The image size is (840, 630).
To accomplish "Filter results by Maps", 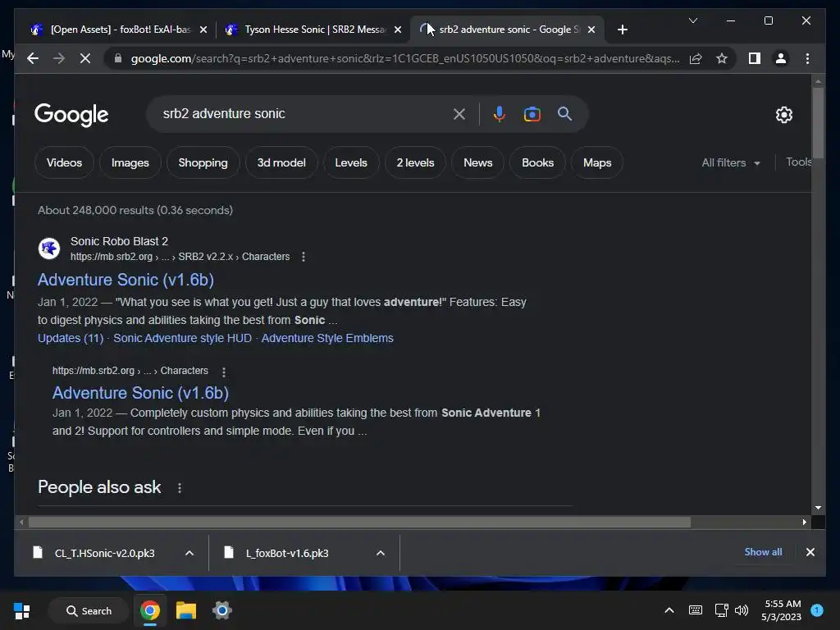I will point(597,162).
